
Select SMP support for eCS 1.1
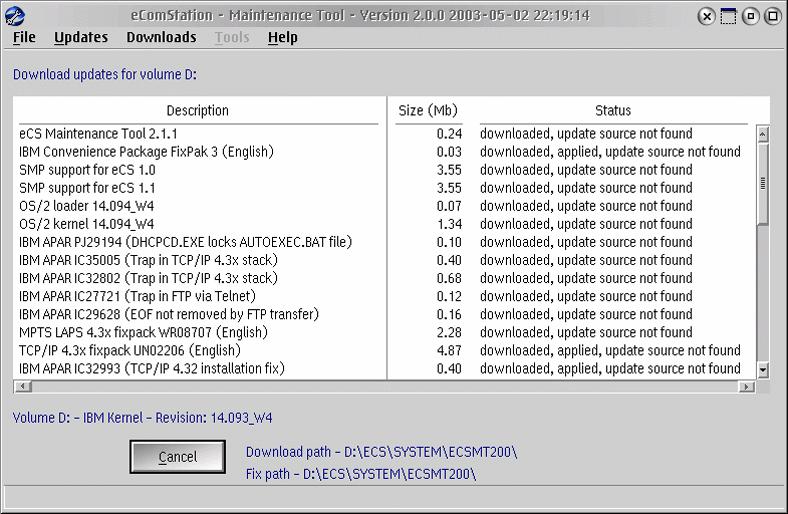pyautogui.click(x=87, y=188)
